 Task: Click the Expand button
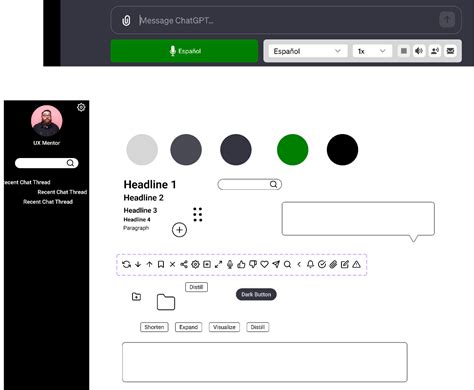point(189,327)
